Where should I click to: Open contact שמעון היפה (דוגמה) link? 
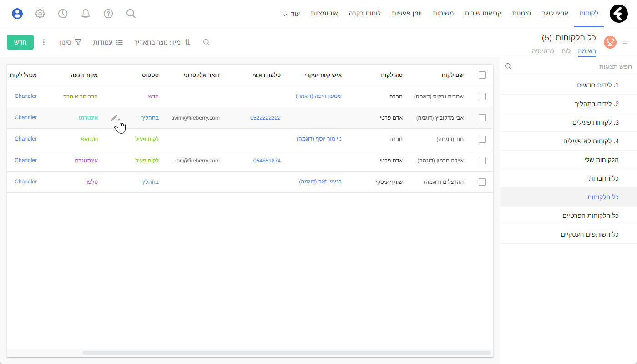pyautogui.click(x=318, y=96)
